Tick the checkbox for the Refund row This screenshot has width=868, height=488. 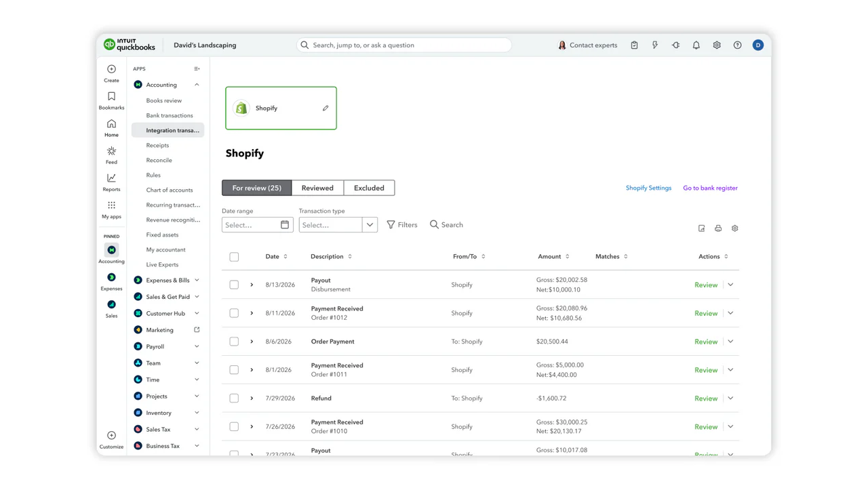coord(234,398)
